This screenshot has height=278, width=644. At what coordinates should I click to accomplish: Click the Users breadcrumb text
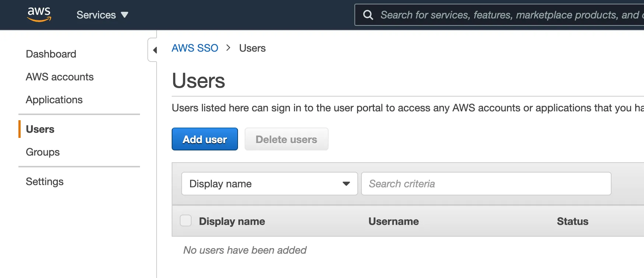[x=252, y=48]
